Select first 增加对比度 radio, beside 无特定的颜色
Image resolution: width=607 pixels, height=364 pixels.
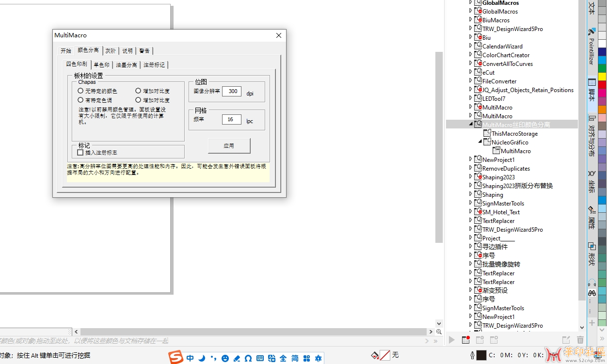click(x=138, y=91)
